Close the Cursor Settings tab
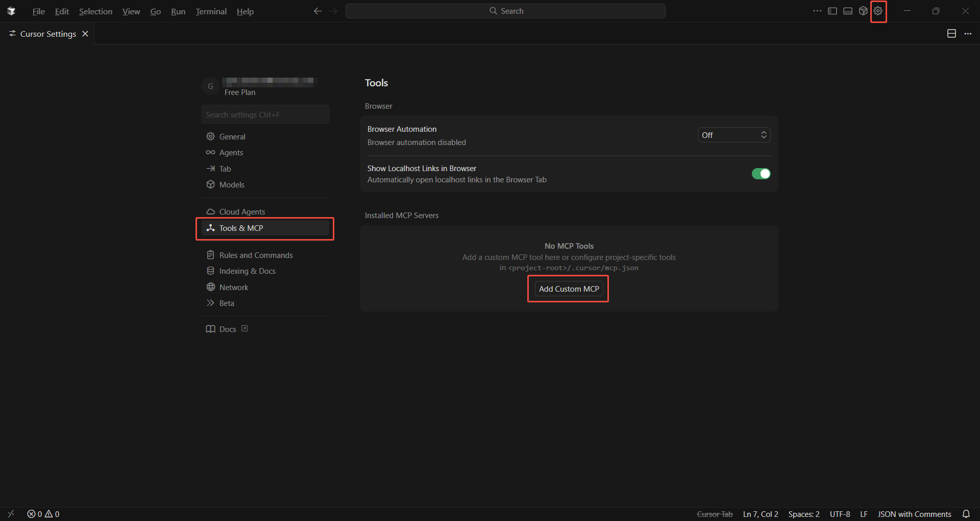Image resolution: width=980 pixels, height=521 pixels. [x=85, y=34]
